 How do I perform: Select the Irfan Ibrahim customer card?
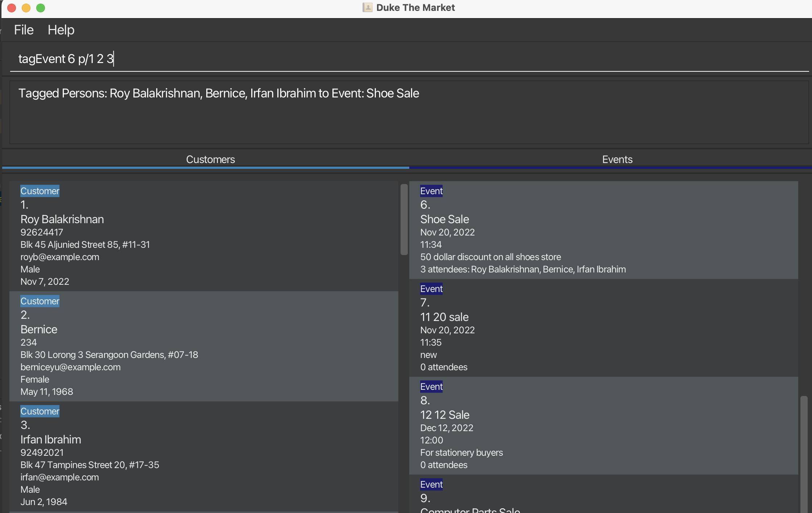pos(203,456)
